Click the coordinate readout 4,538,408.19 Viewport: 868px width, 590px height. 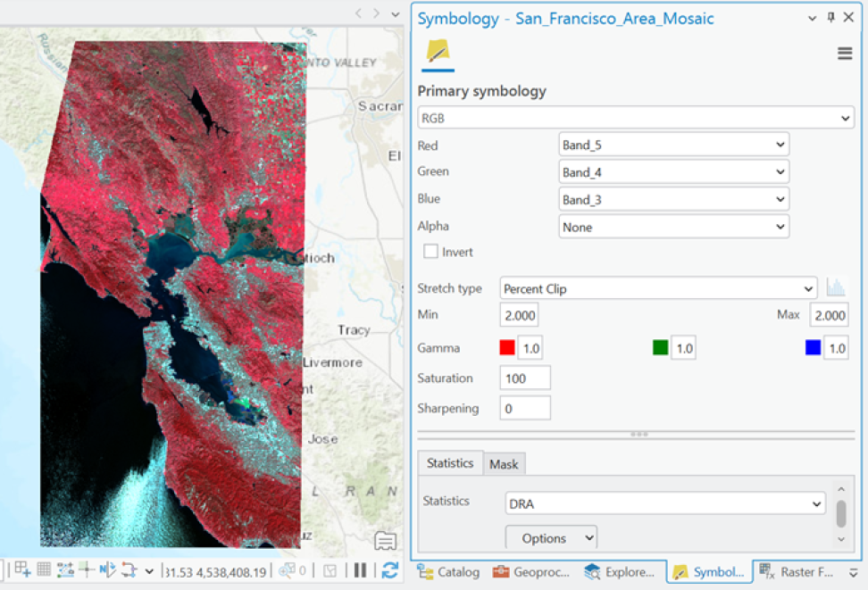tap(230, 572)
